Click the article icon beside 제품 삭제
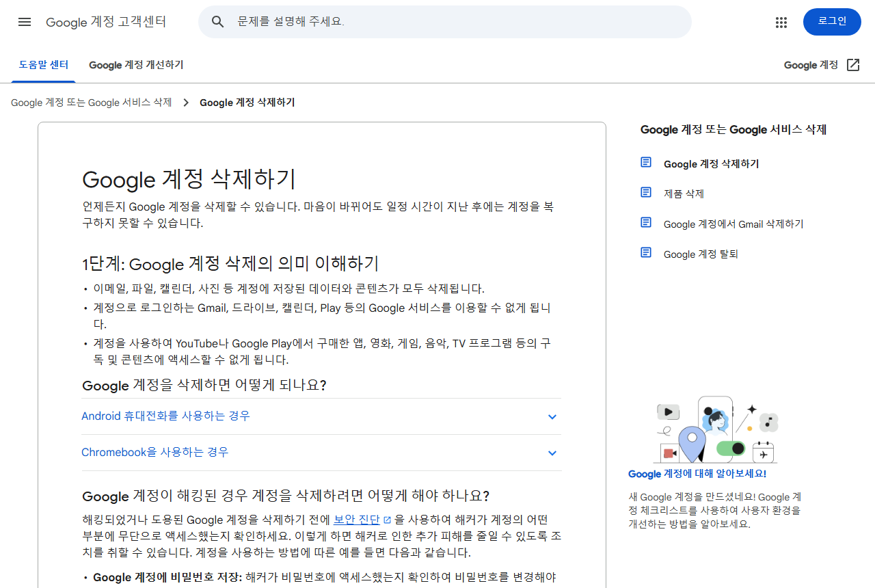The image size is (875, 588). click(646, 193)
